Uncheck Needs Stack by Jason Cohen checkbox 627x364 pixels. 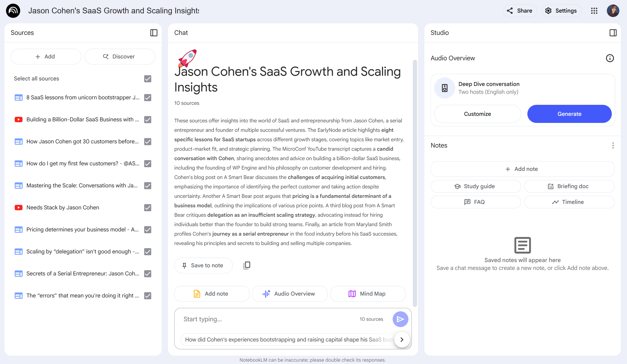click(148, 208)
